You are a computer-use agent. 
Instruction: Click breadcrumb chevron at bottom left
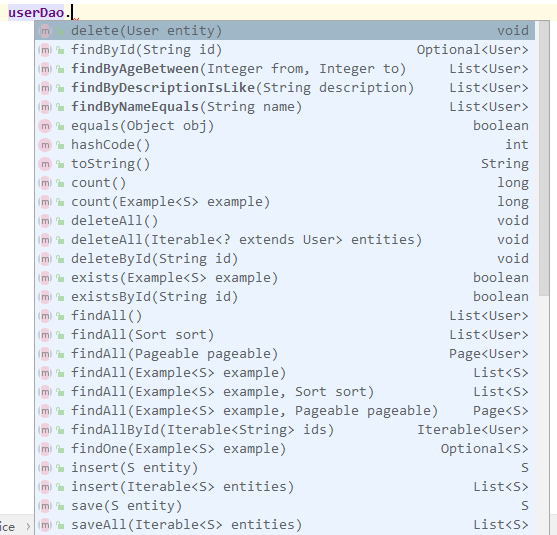28,526
